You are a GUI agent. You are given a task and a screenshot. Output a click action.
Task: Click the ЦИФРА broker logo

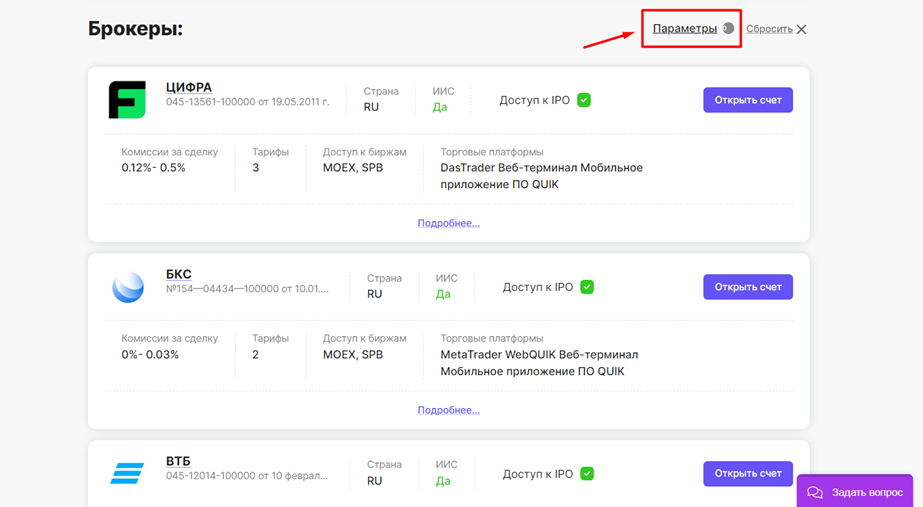tap(127, 100)
